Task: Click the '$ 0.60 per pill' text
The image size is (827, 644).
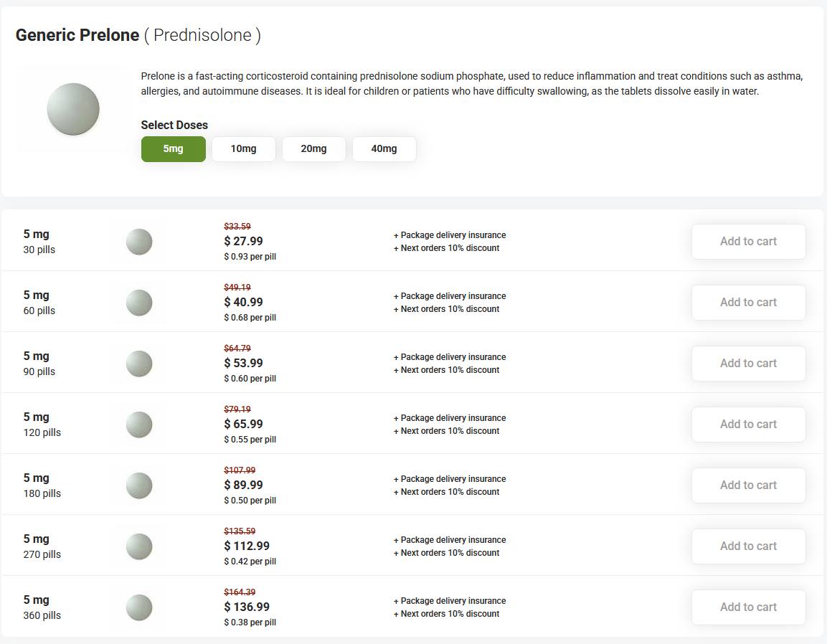Action: 250,378
